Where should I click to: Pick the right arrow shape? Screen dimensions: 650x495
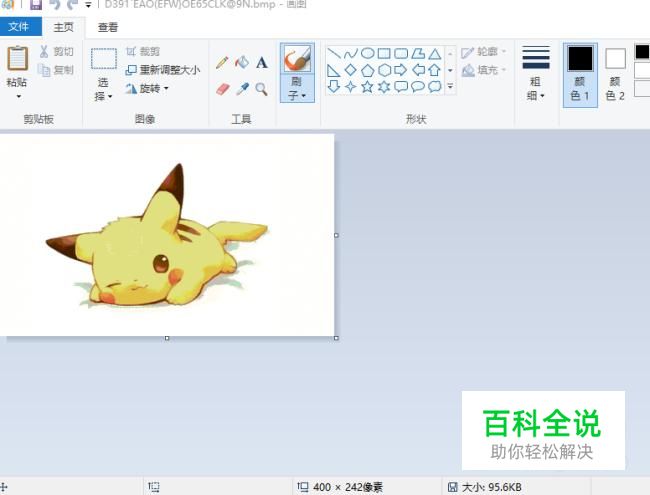point(401,70)
